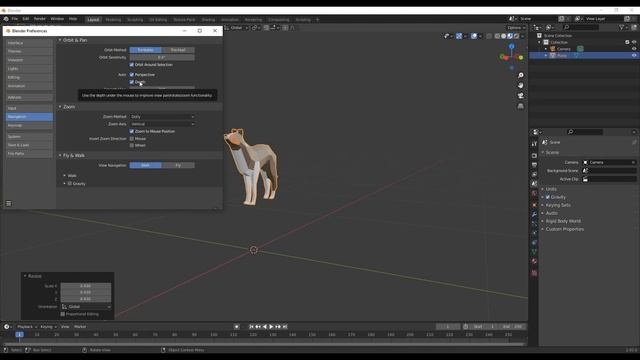This screenshot has height=360, width=640.
Task: Switch to Layout workspace tab
Action: pos(93,19)
